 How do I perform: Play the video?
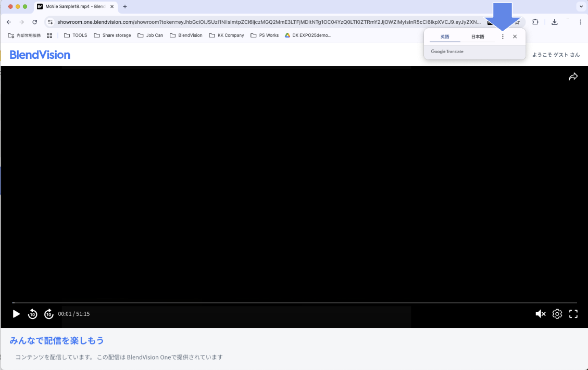coord(16,314)
